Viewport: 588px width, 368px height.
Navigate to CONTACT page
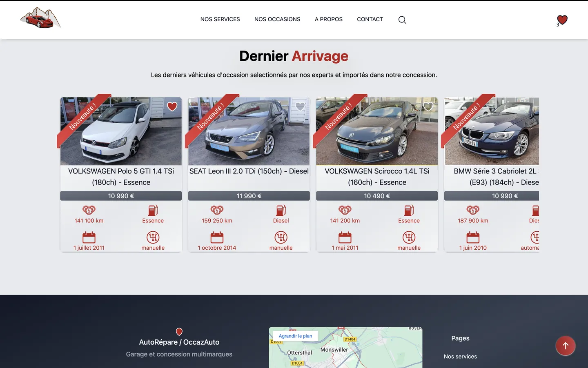coord(370,19)
